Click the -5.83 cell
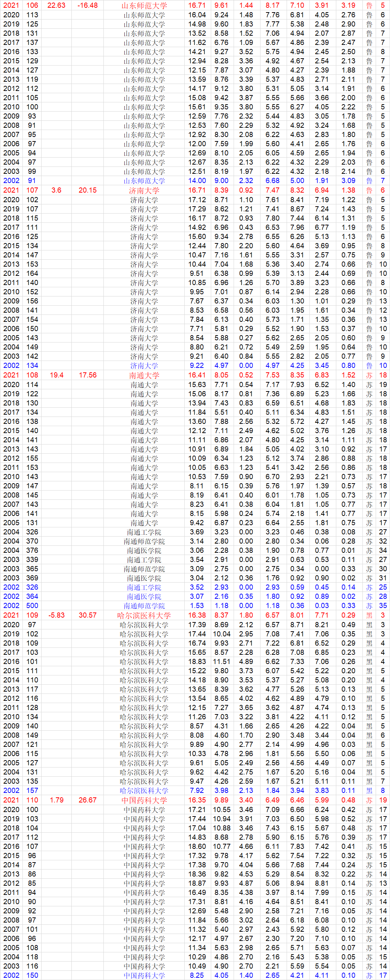 pyautogui.click(x=56, y=615)
